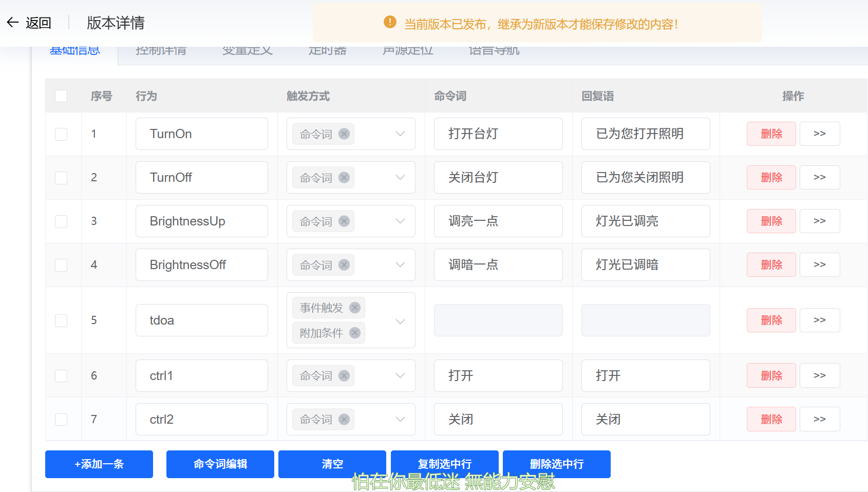The width and height of the screenshot is (868, 492).
Task: Click the >> icon in the ctrl2 row
Action: click(x=819, y=419)
